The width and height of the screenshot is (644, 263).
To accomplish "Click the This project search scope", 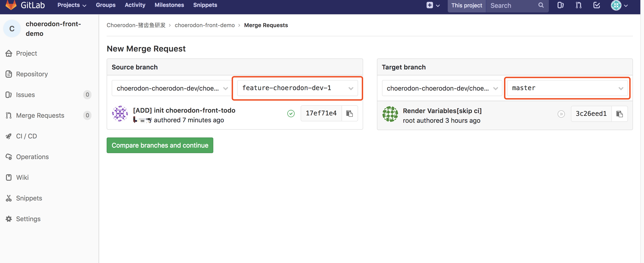I will tap(467, 5).
